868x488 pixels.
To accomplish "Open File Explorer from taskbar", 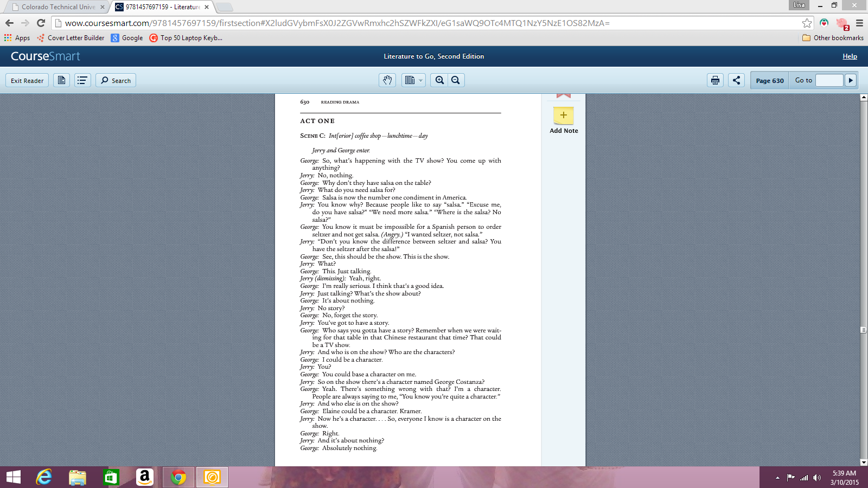I will point(78,477).
